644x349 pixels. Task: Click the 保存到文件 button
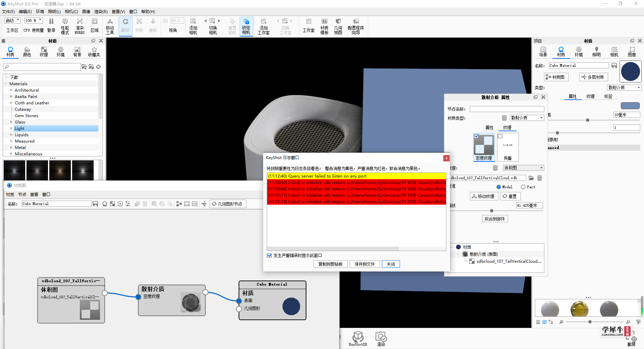tap(364, 264)
